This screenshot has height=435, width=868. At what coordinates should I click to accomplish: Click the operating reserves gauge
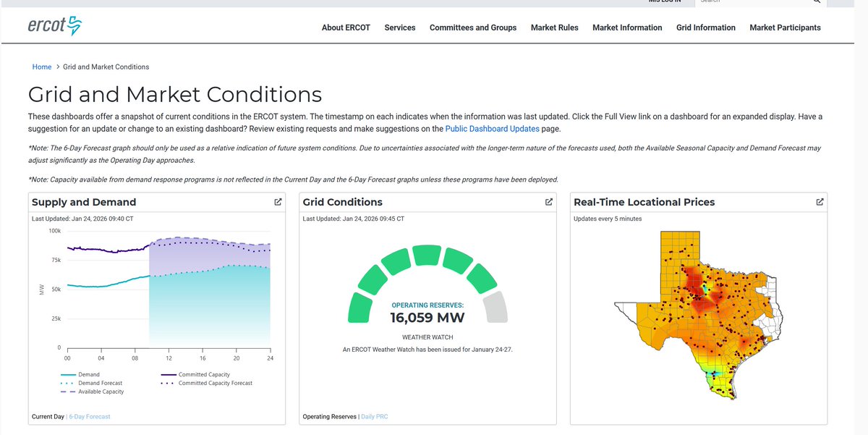(x=427, y=284)
